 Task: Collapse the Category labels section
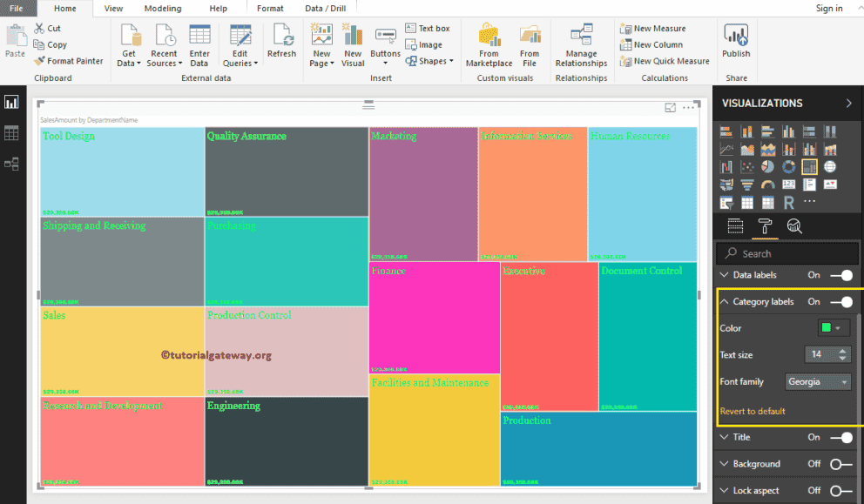pyautogui.click(x=726, y=300)
